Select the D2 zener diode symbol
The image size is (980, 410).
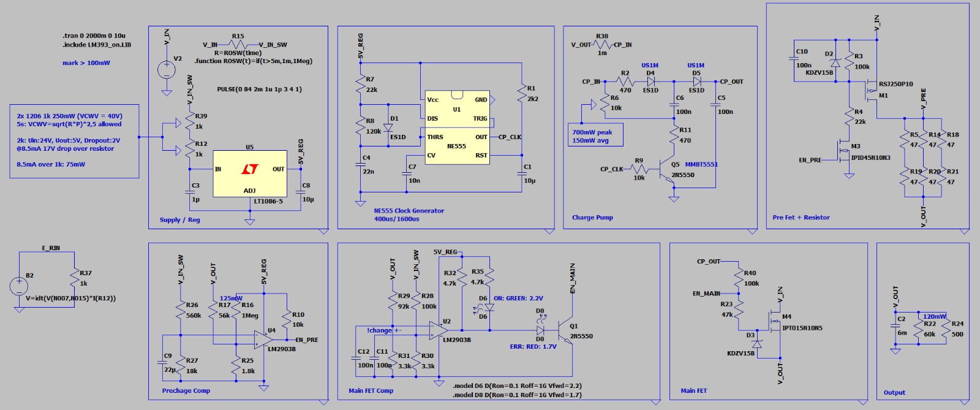(x=834, y=63)
